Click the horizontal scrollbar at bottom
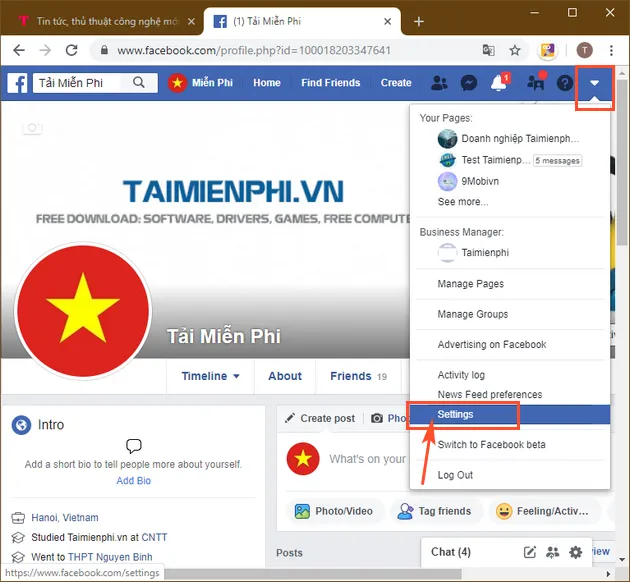 coord(313,574)
